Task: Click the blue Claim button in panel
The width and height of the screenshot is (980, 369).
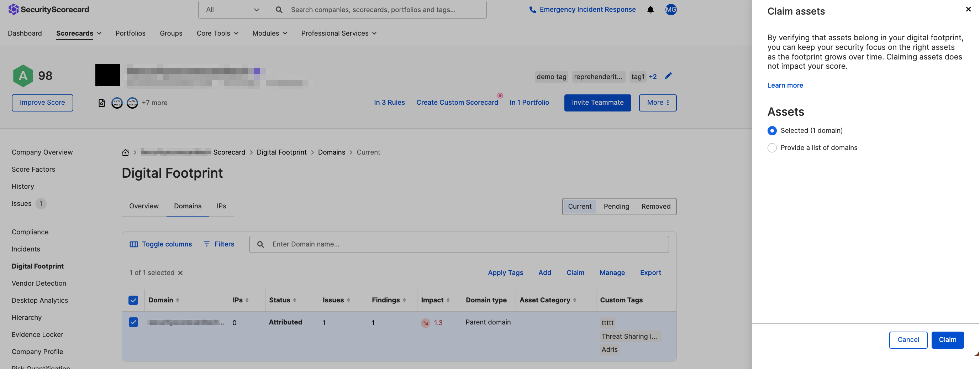Action: tap(947, 340)
